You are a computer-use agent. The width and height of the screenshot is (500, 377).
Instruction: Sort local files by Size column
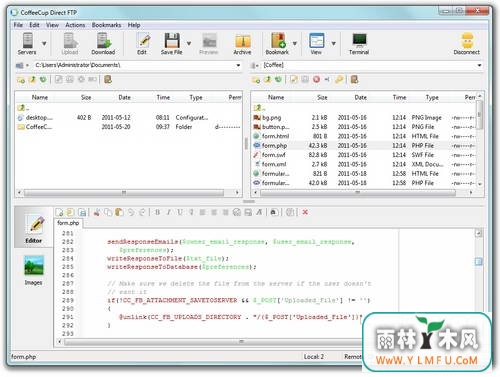tap(86, 97)
